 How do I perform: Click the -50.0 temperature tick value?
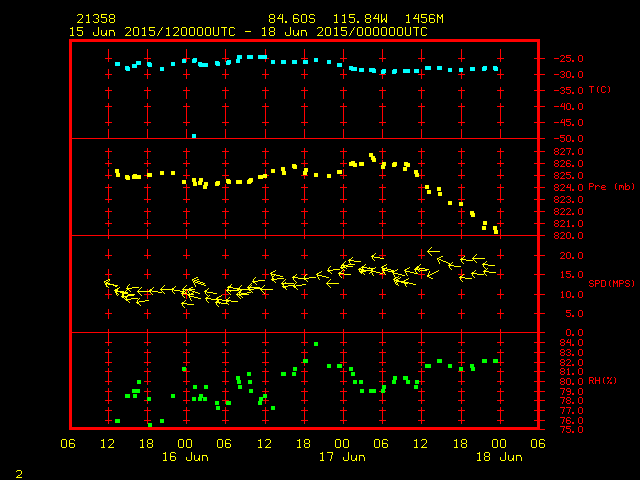569,139
